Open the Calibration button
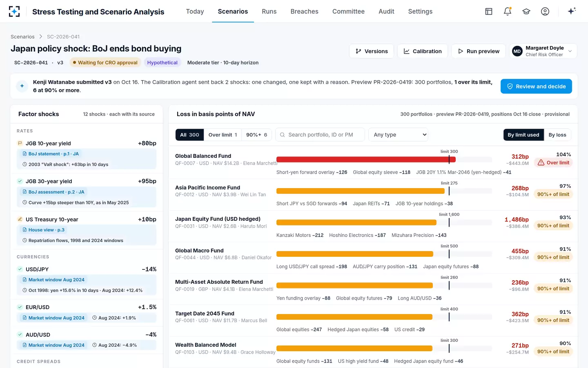The width and height of the screenshot is (588, 368). click(423, 51)
